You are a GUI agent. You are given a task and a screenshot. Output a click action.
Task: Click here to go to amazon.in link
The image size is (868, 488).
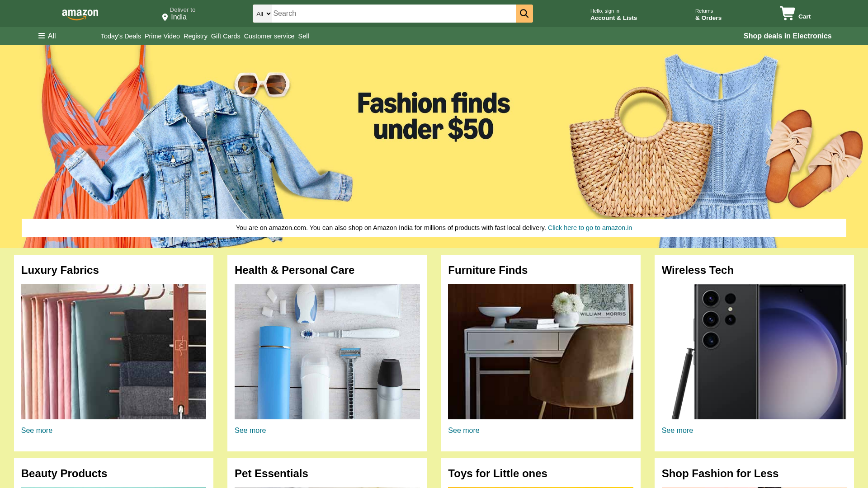pyautogui.click(x=590, y=228)
